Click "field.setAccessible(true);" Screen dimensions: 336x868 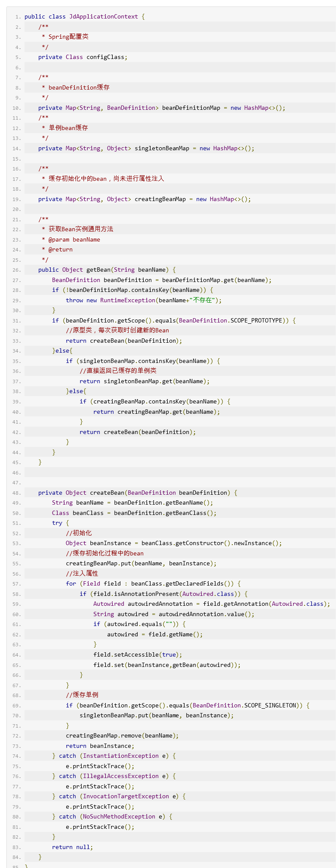pyautogui.click(x=138, y=655)
